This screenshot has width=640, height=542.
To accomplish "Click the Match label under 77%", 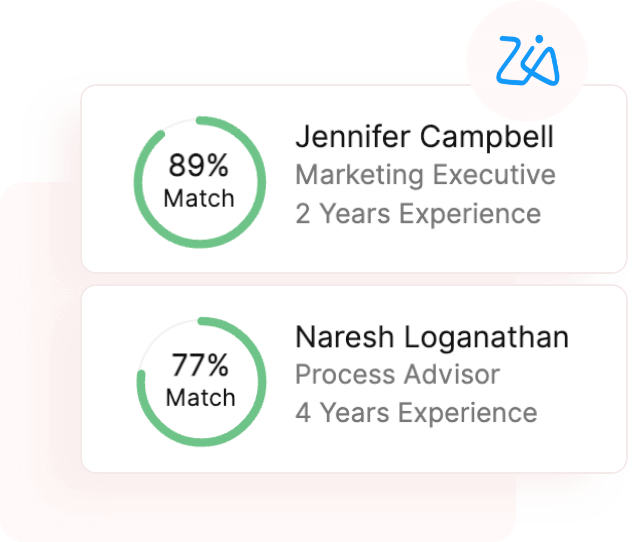I will (x=200, y=397).
